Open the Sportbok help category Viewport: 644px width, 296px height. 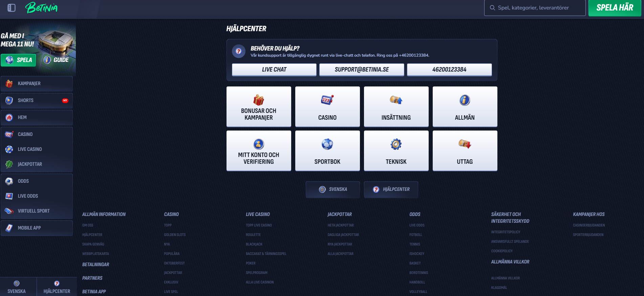327,151
